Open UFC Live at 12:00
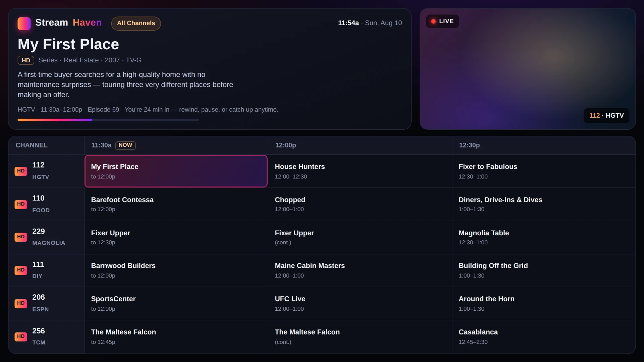The width and height of the screenshot is (644, 362). point(360,303)
